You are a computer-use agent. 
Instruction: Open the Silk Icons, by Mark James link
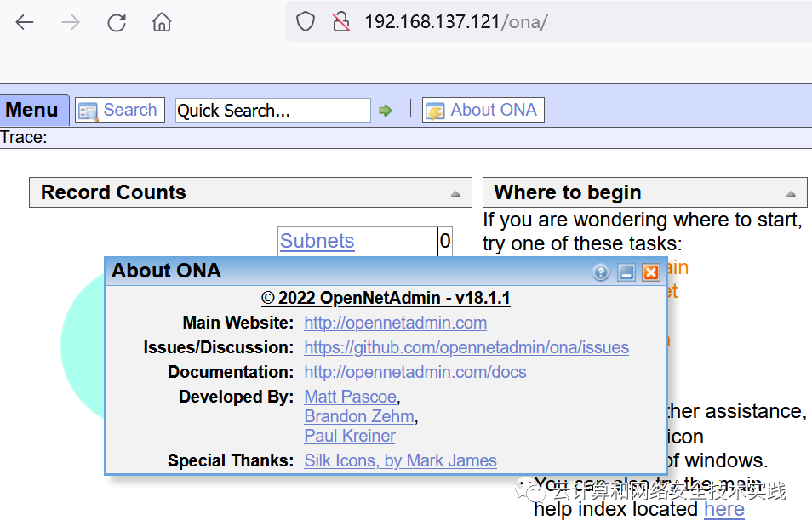tap(400, 460)
